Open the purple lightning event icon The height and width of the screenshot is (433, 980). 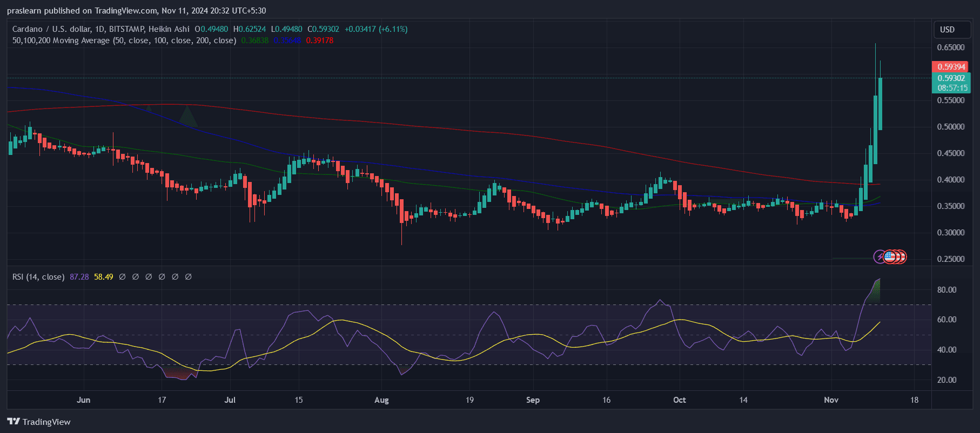[880, 257]
